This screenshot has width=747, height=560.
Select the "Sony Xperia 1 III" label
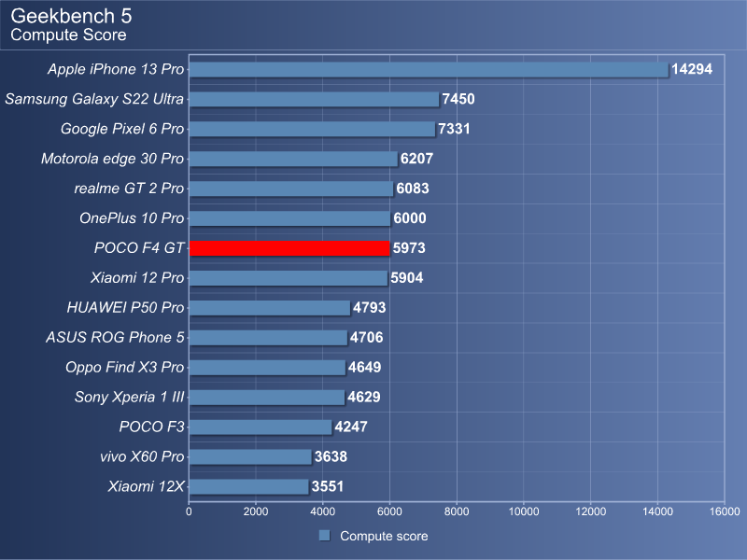coord(129,398)
